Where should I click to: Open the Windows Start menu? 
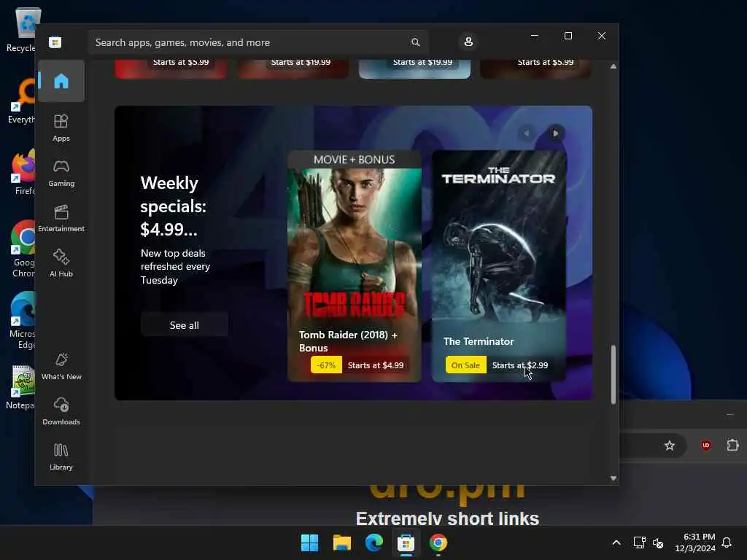(x=309, y=542)
